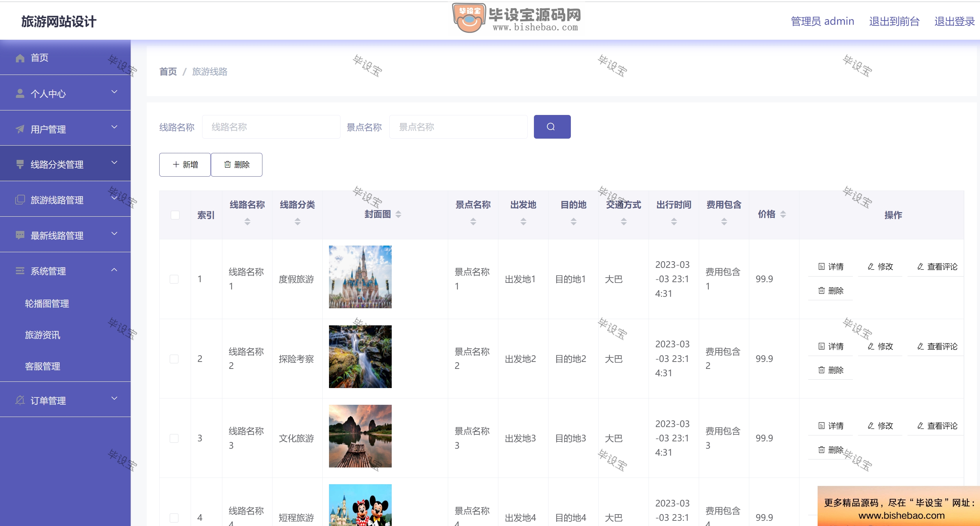Screen dimensions: 980x526
Task: Click the sort arrows under 出行时间 header
Action: tap(674, 221)
